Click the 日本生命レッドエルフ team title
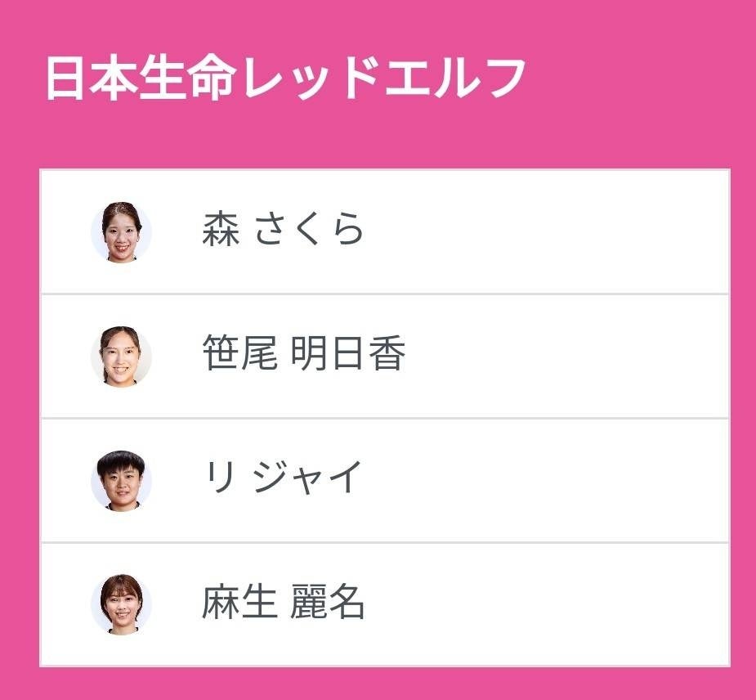The width and height of the screenshot is (756, 700). (284, 79)
